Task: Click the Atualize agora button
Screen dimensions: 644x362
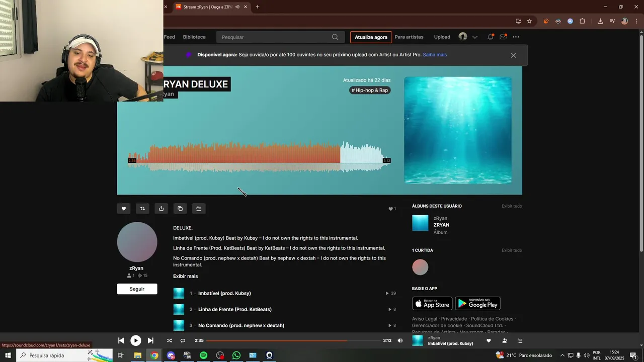Action: (x=371, y=37)
